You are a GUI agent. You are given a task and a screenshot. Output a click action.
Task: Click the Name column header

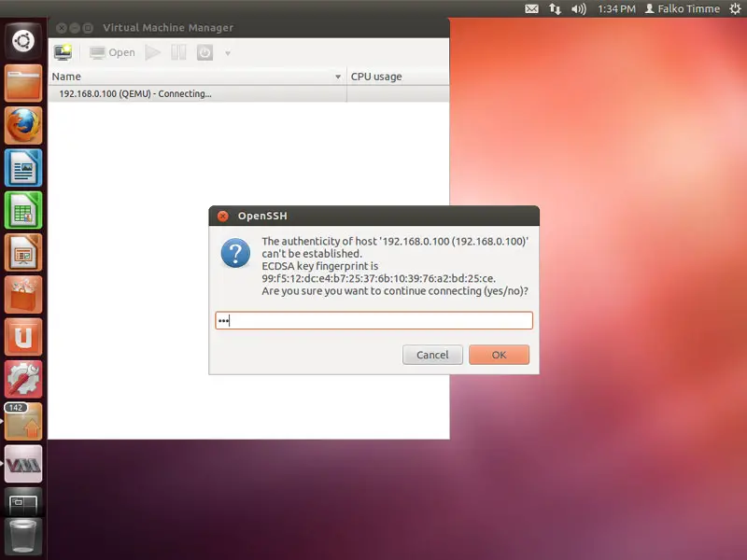pyautogui.click(x=197, y=77)
